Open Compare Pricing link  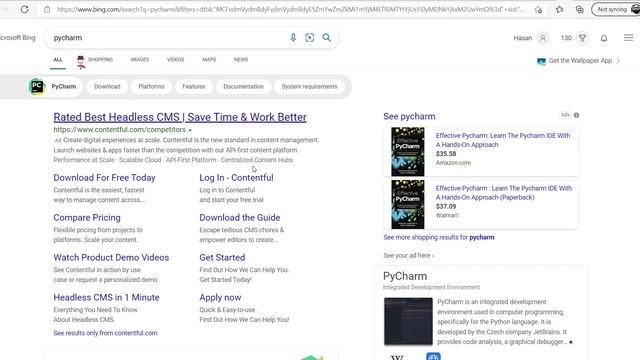pyautogui.click(x=87, y=218)
